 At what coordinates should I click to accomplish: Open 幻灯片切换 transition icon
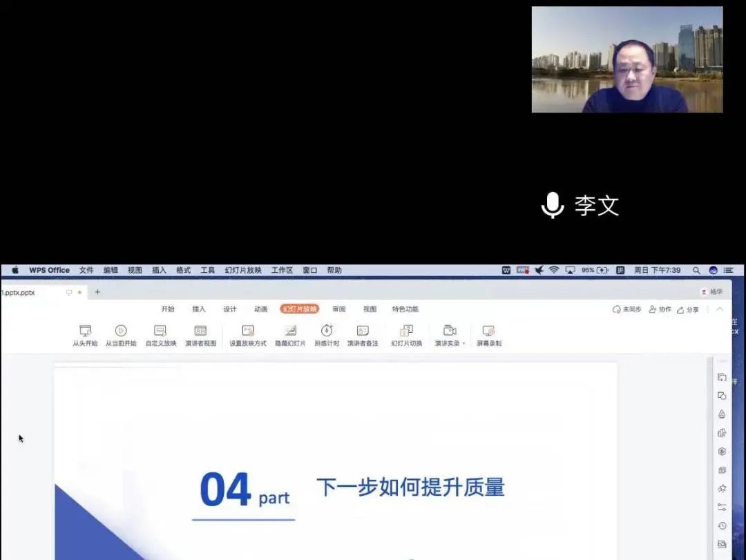coord(406,331)
